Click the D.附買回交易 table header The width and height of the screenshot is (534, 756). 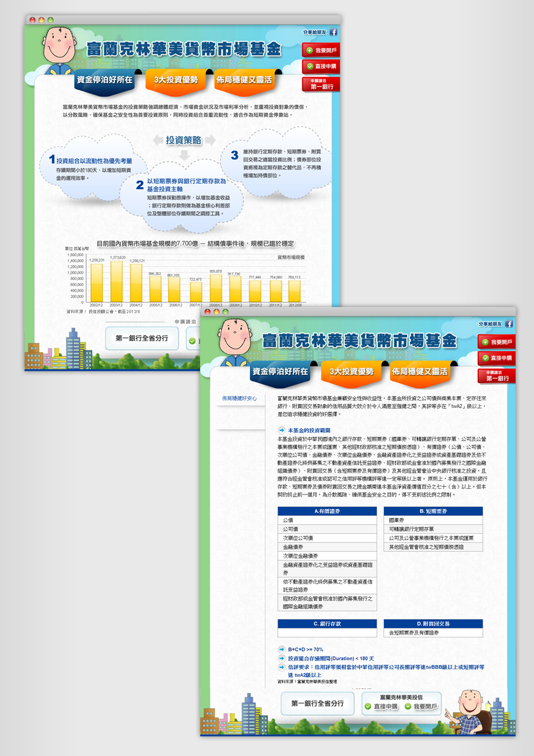[433, 624]
